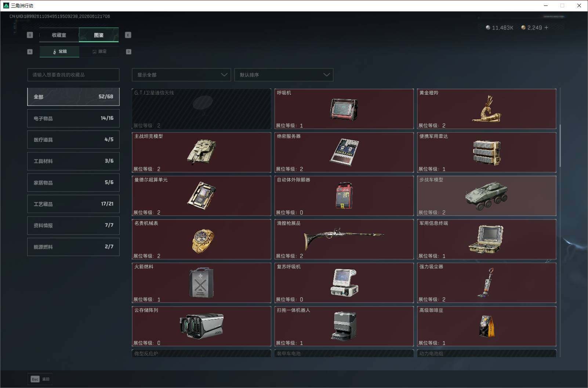This screenshot has width=588, height=388.
Task: Click the D key hint icon
Action: [x=128, y=52]
